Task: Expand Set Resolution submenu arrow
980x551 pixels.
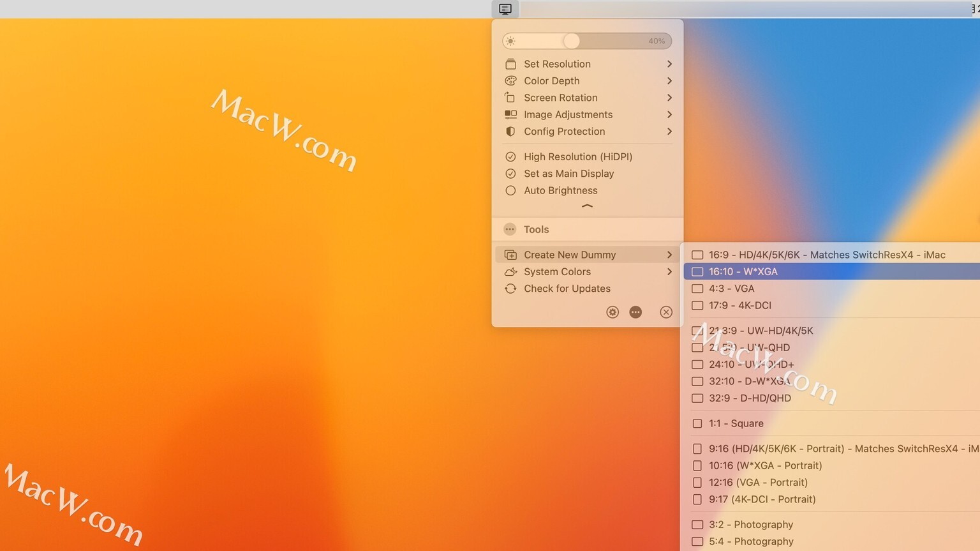Action: point(669,64)
